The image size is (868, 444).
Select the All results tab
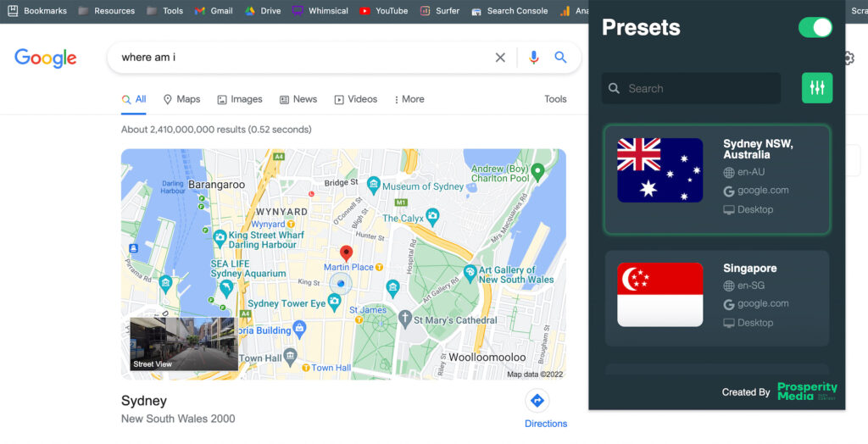134,99
